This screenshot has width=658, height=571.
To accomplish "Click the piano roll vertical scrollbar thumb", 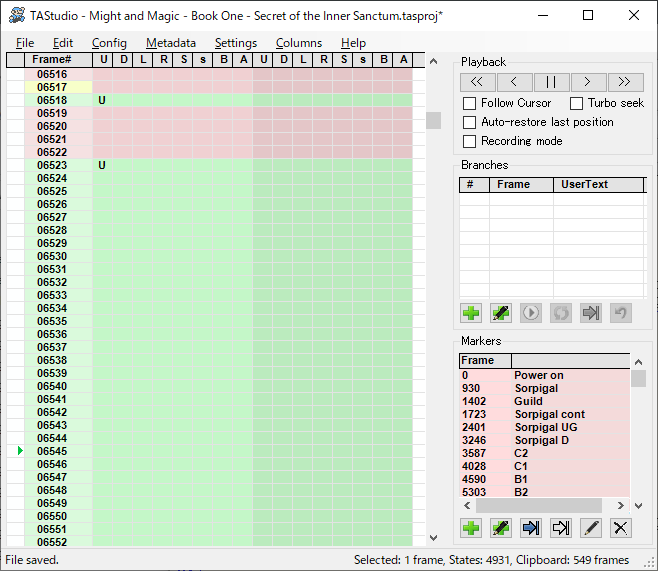I will tap(433, 120).
